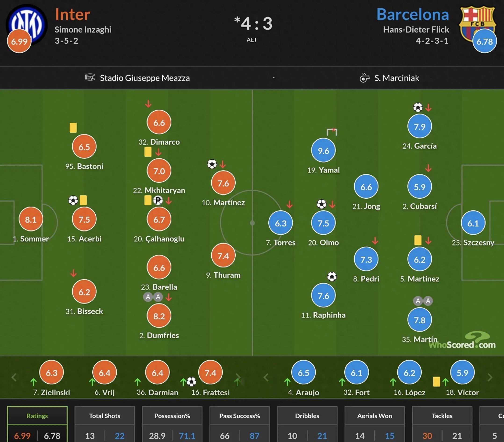Click the yellow card above Bastoni
The image size is (504, 442).
pos(73,128)
